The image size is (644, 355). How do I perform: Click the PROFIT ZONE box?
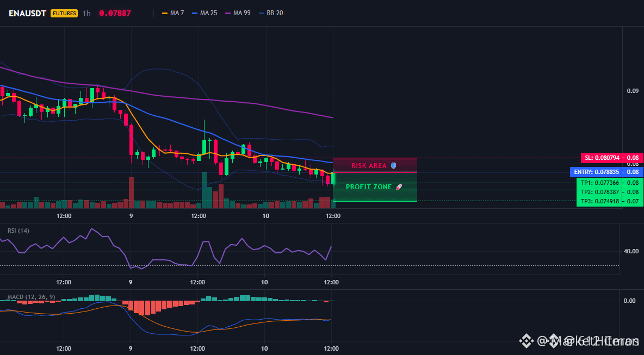click(375, 186)
